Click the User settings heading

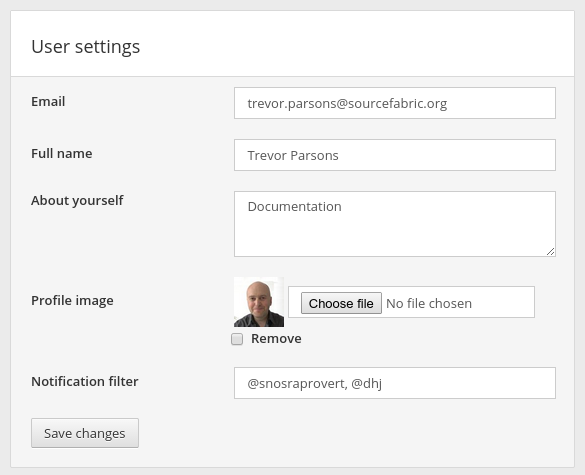[x=85, y=47]
